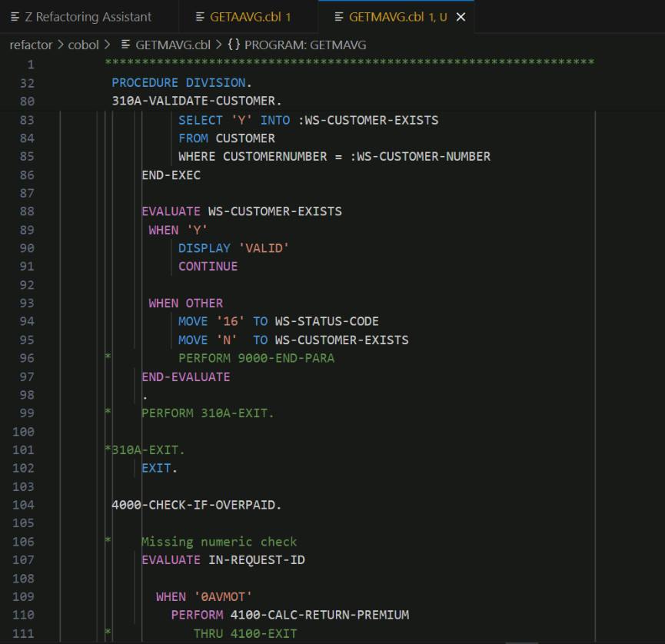Click Missing numeric check comment
Screen dimensions: 665x644
point(219,542)
